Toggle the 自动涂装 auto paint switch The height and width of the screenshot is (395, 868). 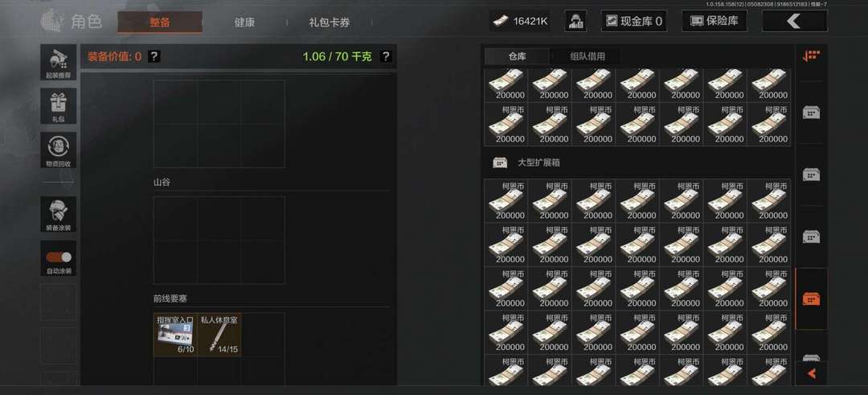click(x=58, y=257)
